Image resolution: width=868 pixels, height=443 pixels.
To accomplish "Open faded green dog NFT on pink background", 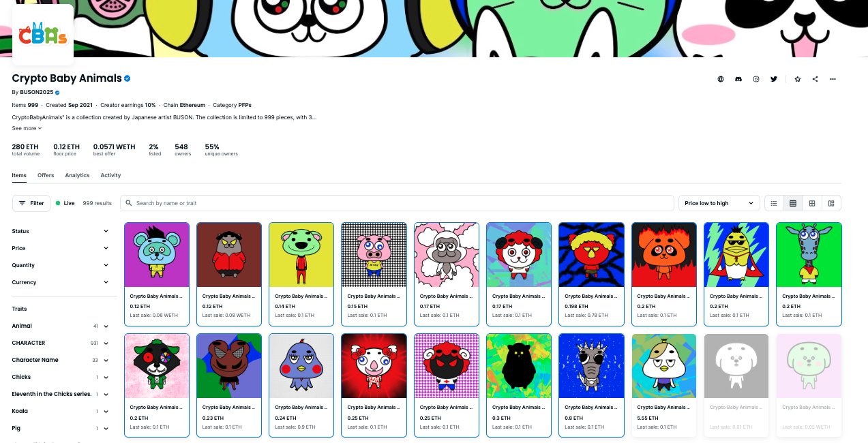I will coord(809,366).
